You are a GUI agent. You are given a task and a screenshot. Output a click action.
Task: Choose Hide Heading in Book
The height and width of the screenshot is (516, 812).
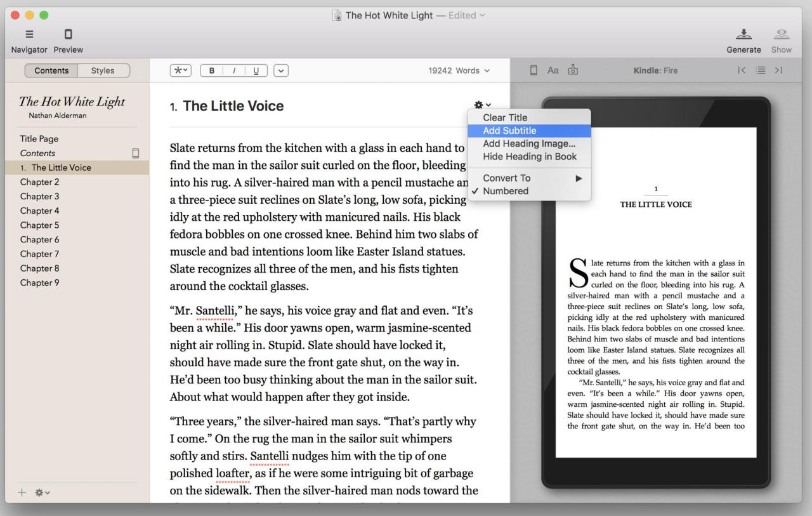click(530, 156)
